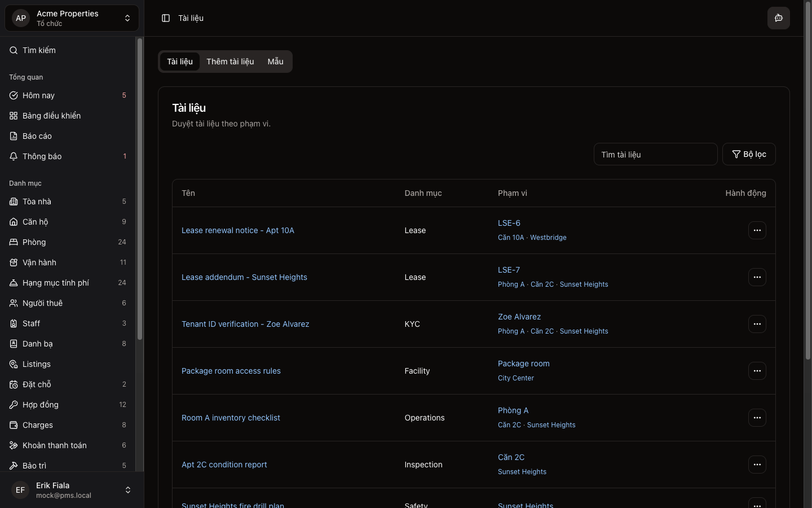Screen dimensions: 812x508
Task: Open Thông báo bell icon
Action: (14, 156)
